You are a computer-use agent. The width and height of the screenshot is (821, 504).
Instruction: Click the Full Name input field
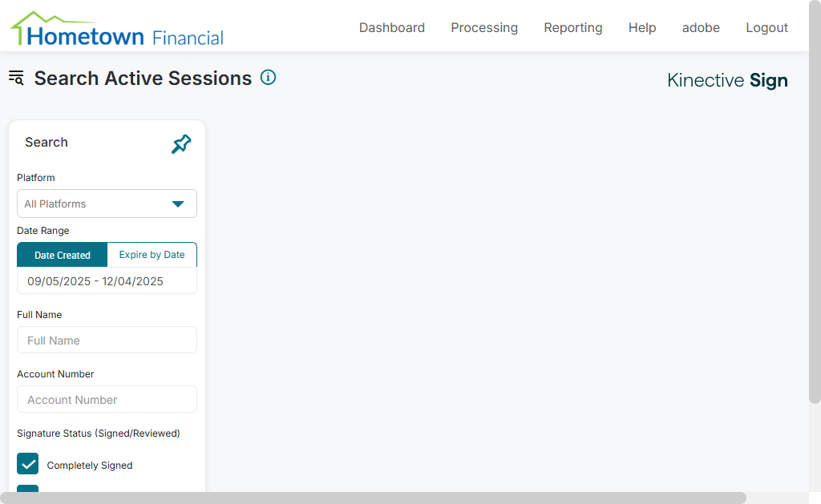click(107, 341)
